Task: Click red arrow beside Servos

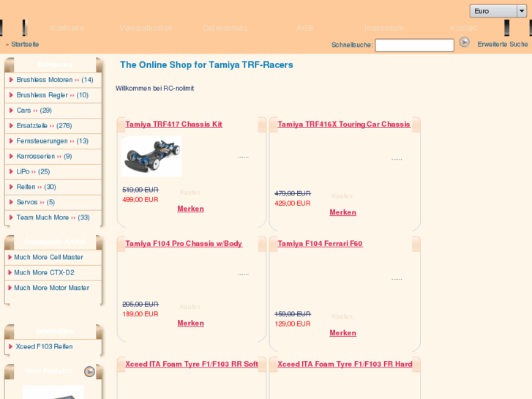Action: point(11,202)
